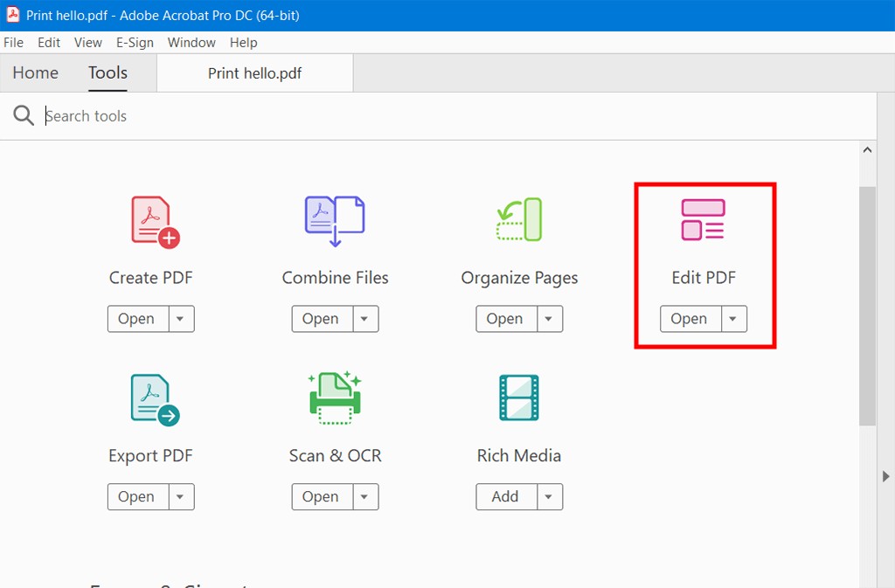Screen dimensions: 895x588
Task: Click the scrollbar up arrow
Action: tap(867, 149)
